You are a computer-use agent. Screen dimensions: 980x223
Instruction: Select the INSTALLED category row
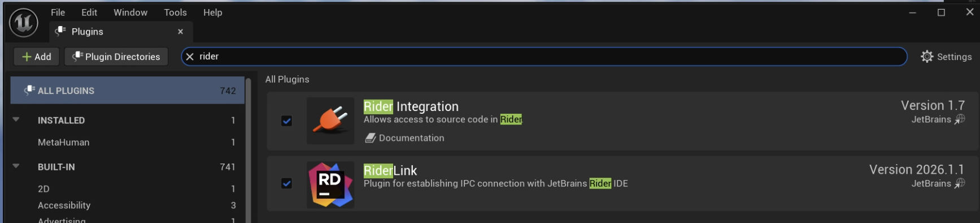pos(128,120)
